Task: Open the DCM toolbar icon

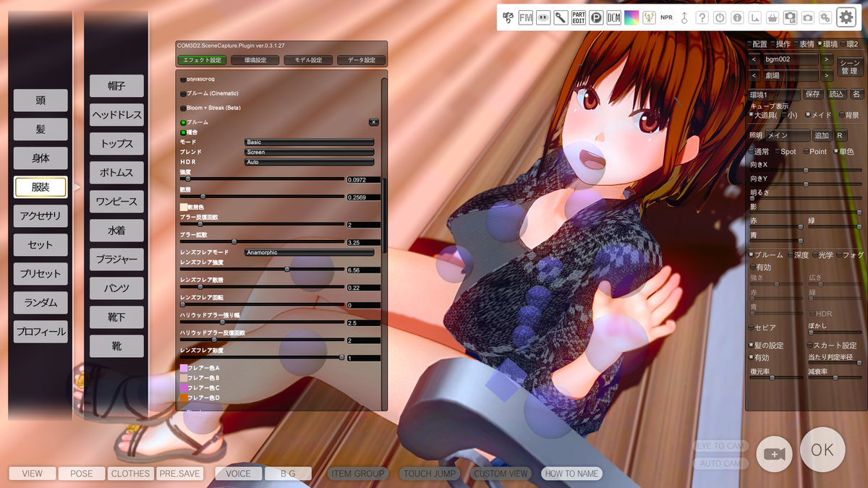Action: coord(613,17)
